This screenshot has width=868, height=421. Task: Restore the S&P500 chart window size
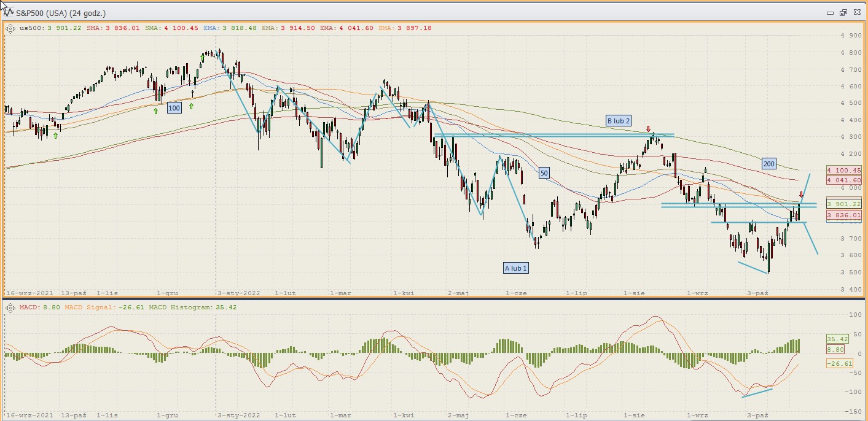click(x=843, y=12)
